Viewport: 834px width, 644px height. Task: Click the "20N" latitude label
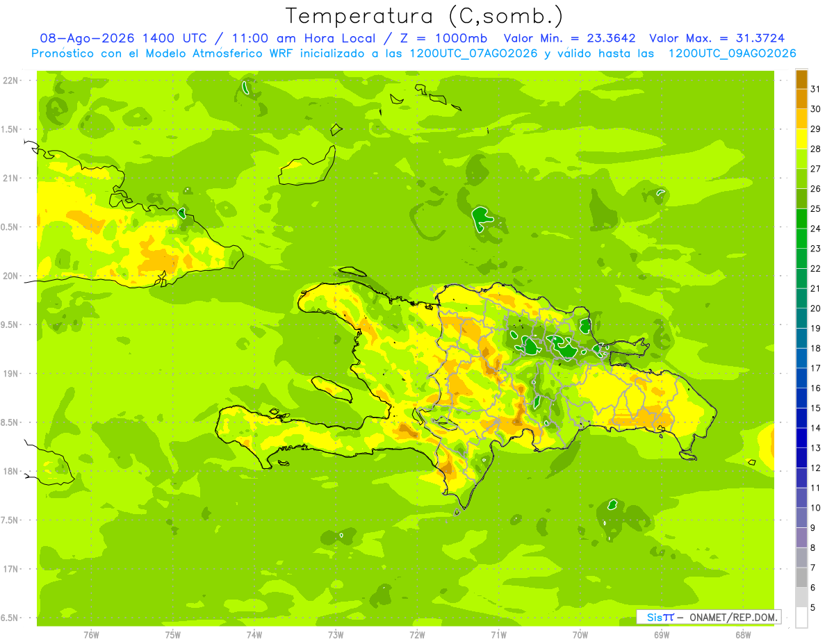click(x=12, y=276)
